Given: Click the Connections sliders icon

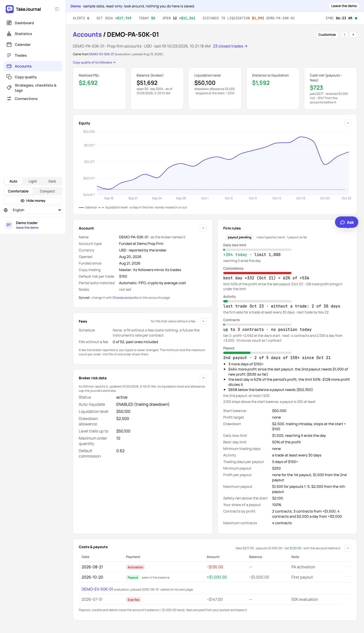Looking at the screenshot, I should [9, 99].
